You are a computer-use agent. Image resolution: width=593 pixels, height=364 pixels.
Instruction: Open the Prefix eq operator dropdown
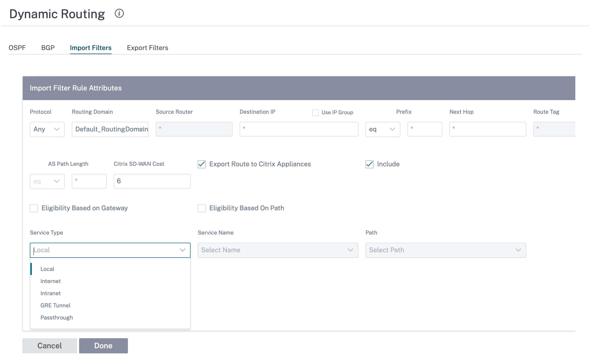tap(383, 129)
